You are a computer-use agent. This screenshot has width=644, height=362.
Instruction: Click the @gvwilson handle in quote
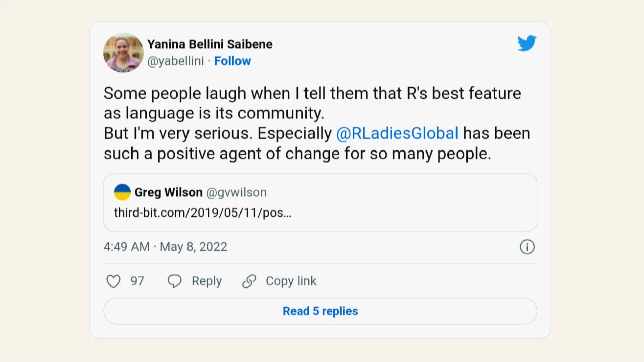click(x=236, y=192)
